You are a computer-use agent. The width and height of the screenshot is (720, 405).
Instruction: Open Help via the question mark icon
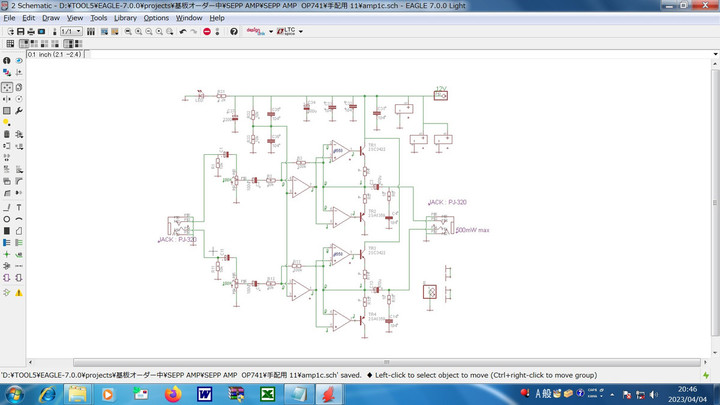[x=234, y=31]
